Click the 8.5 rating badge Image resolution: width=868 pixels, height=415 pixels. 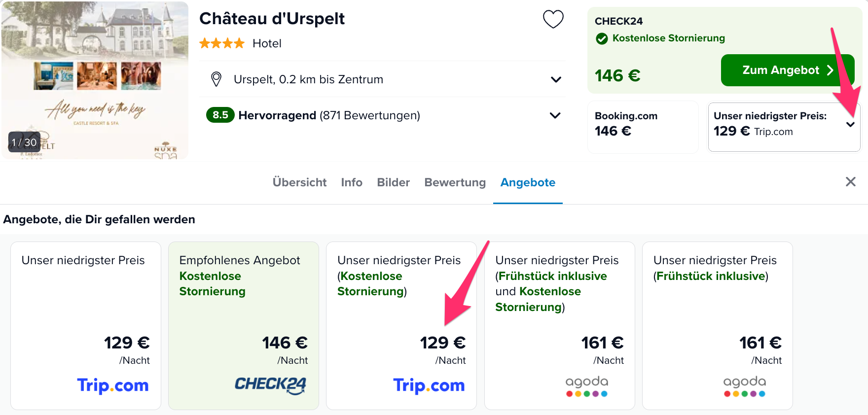220,115
